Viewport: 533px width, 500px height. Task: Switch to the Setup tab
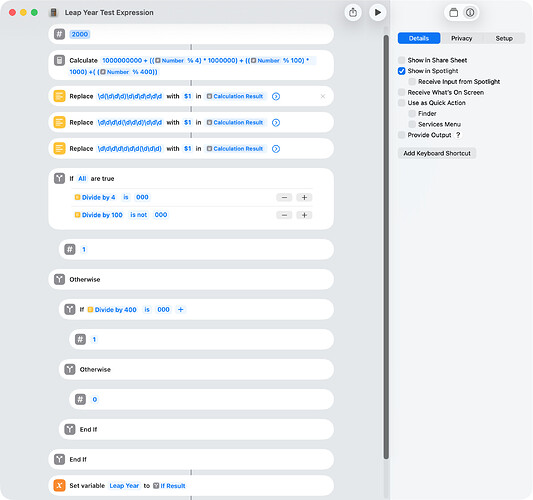coord(504,38)
